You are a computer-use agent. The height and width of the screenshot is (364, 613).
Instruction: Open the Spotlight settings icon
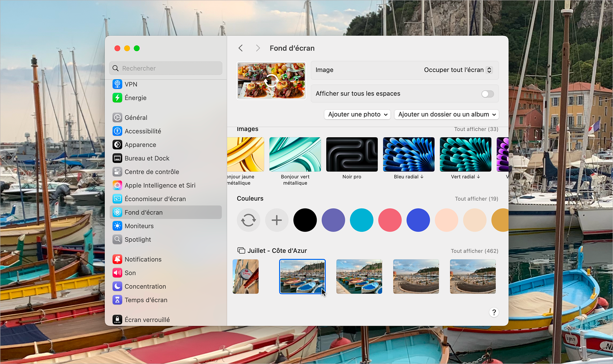pyautogui.click(x=117, y=239)
